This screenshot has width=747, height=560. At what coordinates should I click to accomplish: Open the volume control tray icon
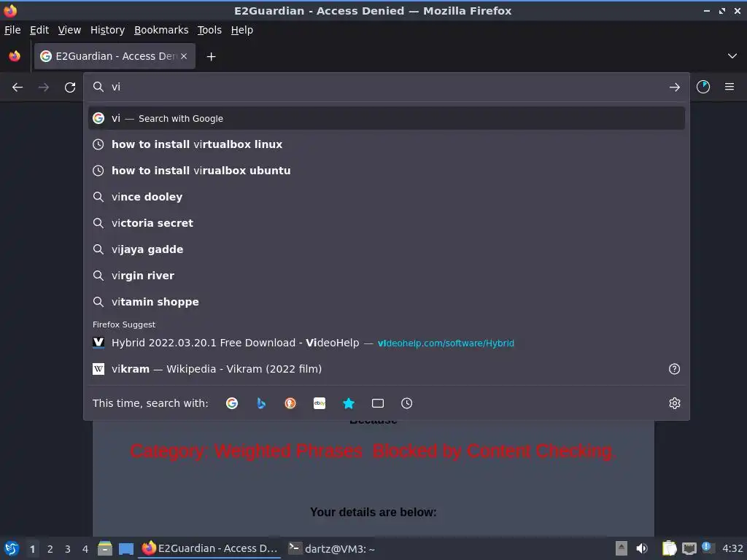(x=642, y=548)
